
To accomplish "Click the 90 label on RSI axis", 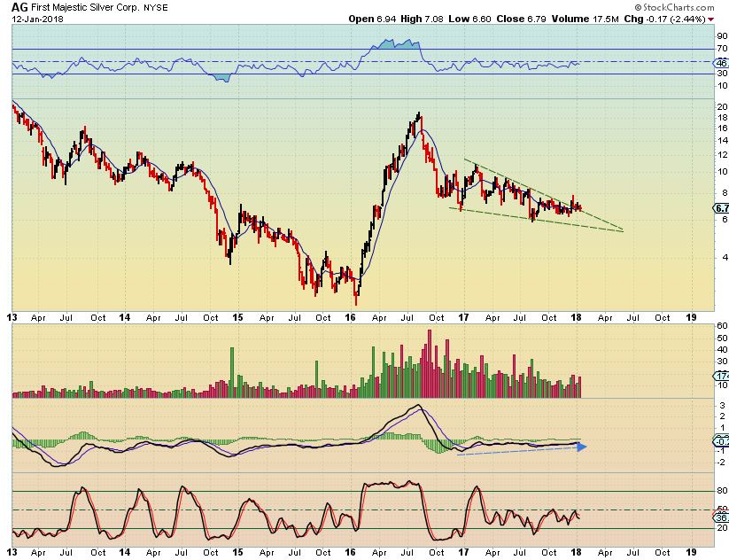I will (x=722, y=36).
